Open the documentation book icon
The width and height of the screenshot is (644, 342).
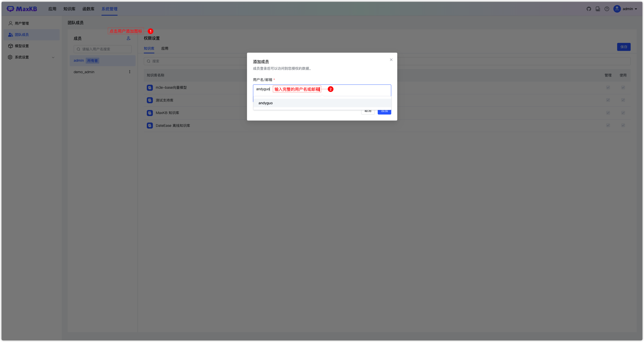pos(598,9)
